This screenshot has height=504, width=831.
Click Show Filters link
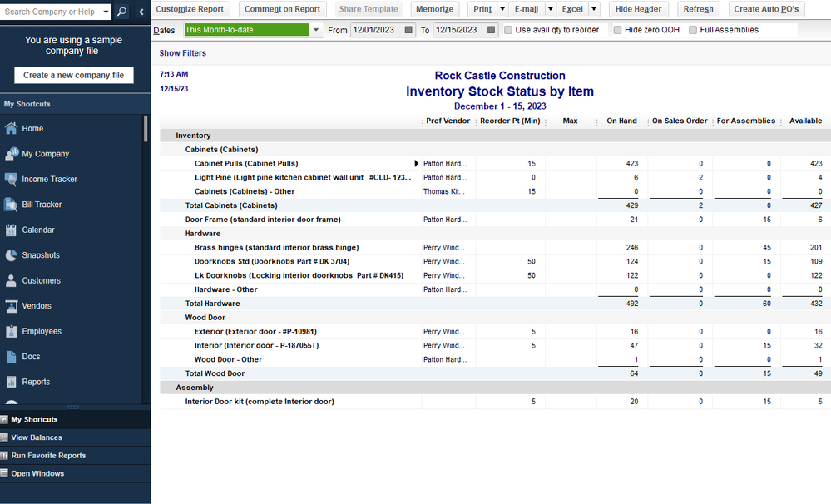(x=182, y=53)
